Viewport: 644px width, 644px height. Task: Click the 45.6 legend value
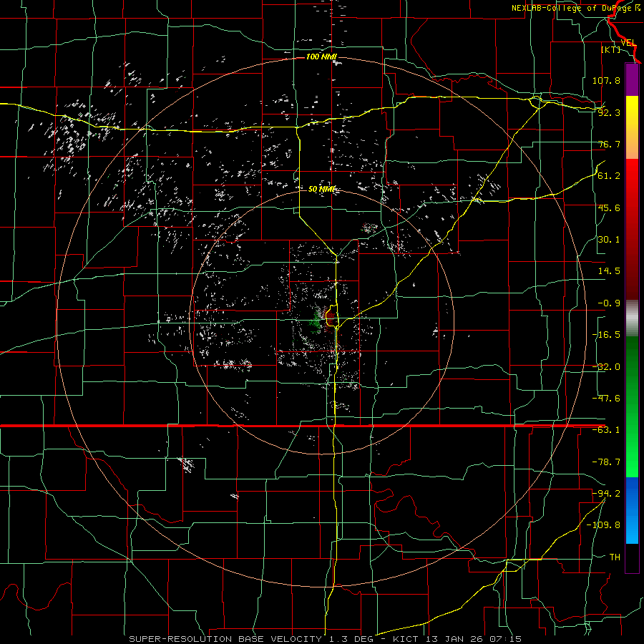609,208
